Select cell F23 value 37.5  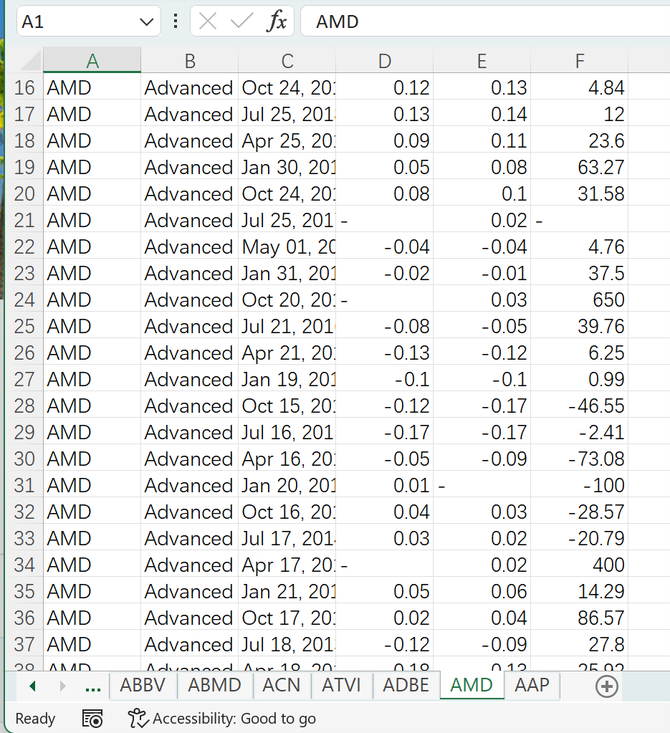coord(579,273)
